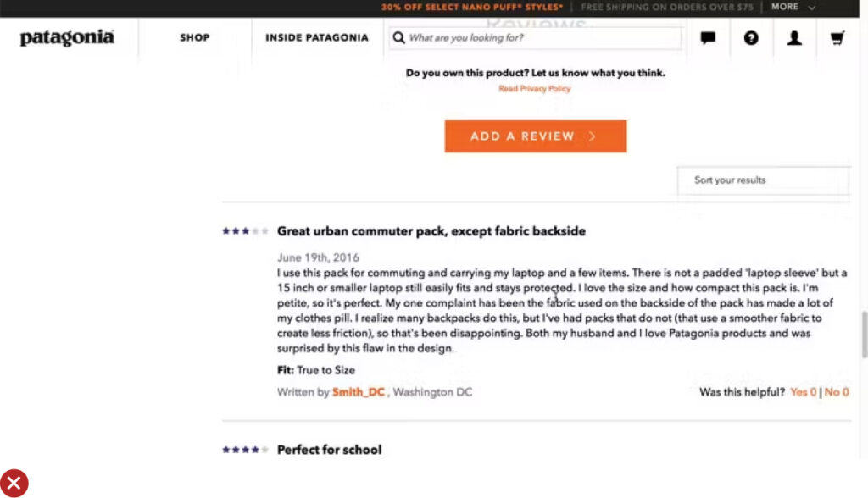This screenshot has width=868, height=498.
Task: Click the Patagonia logo
Action: pos(67,38)
